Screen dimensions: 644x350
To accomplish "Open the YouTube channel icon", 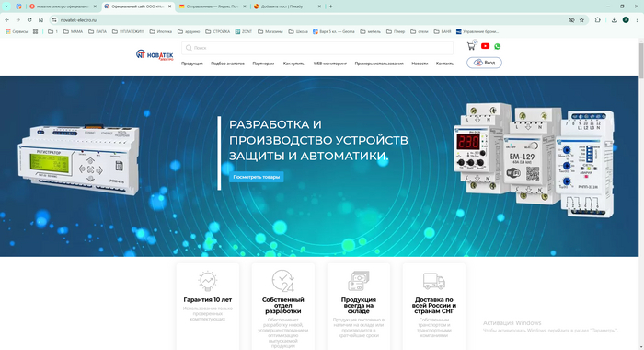I will click(485, 46).
